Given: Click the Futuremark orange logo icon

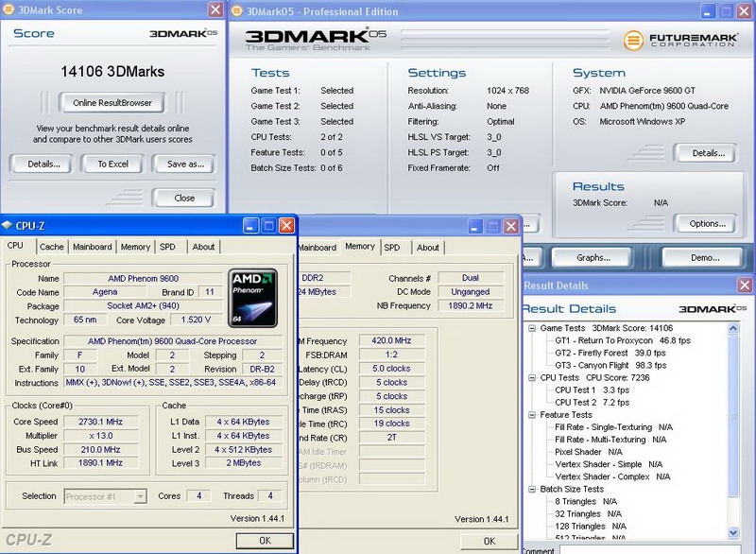Looking at the screenshot, I should [633, 40].
